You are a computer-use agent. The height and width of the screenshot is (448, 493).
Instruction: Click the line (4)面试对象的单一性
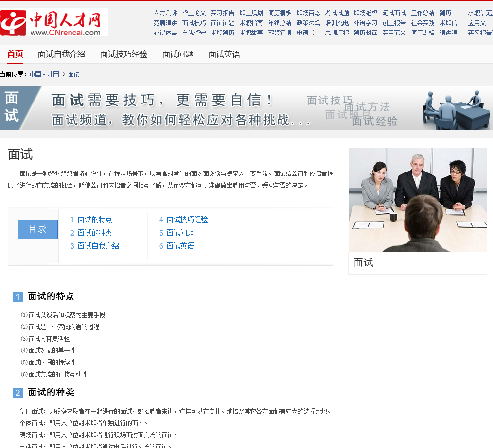coord(48,350)
